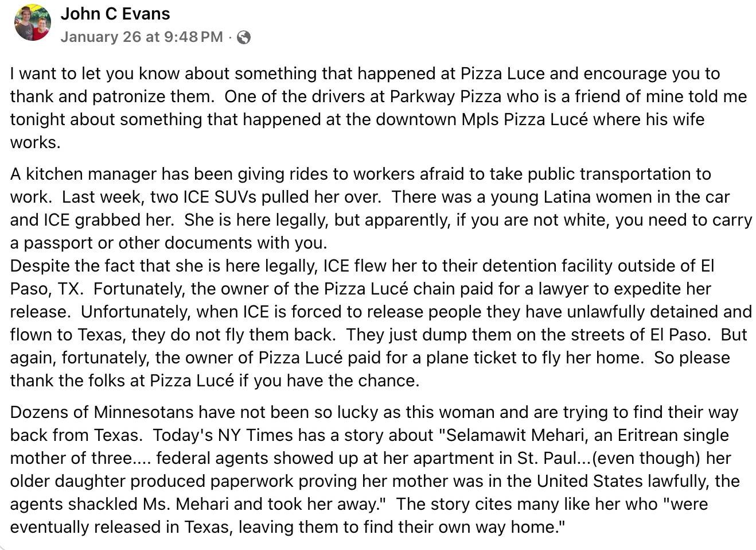Open John C Evans' profile picture
The image size is (756, 550).
33,23
